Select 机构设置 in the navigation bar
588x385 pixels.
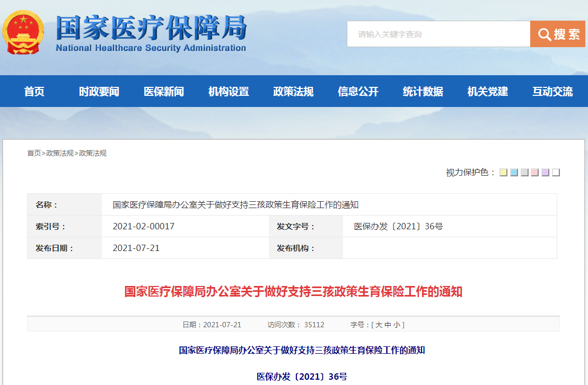tap(229, 92)
